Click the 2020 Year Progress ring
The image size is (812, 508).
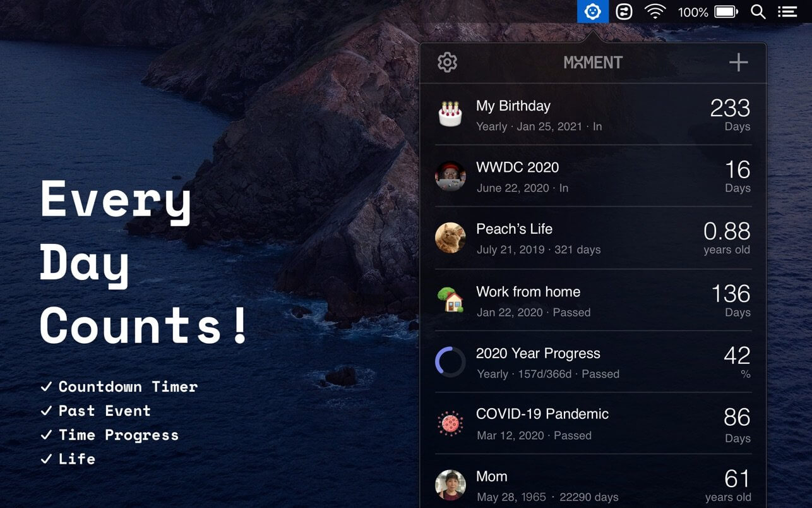(450, 361)
